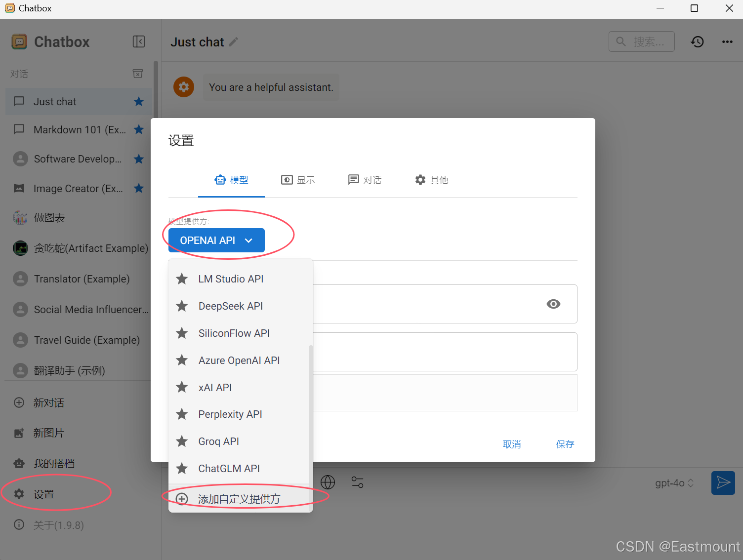Open the Markdown 101 conversation

tap(78, 130)
